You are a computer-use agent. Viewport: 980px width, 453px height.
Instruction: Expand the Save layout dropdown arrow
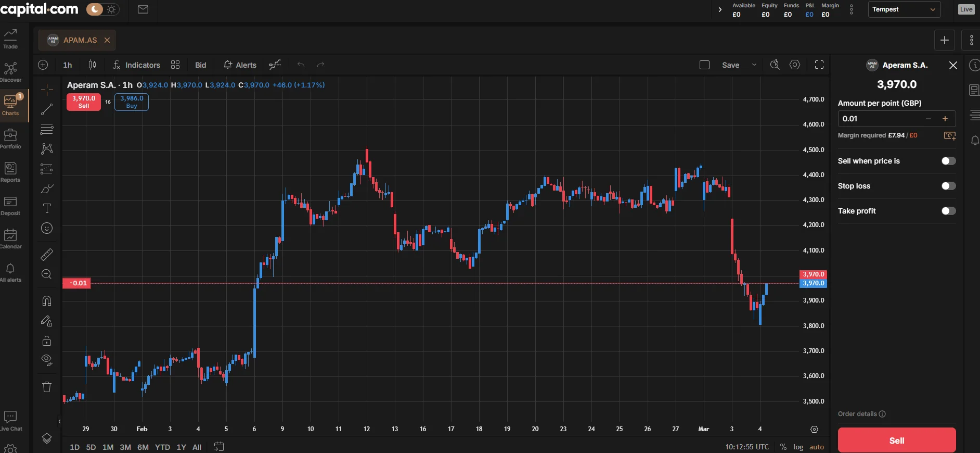754,65
